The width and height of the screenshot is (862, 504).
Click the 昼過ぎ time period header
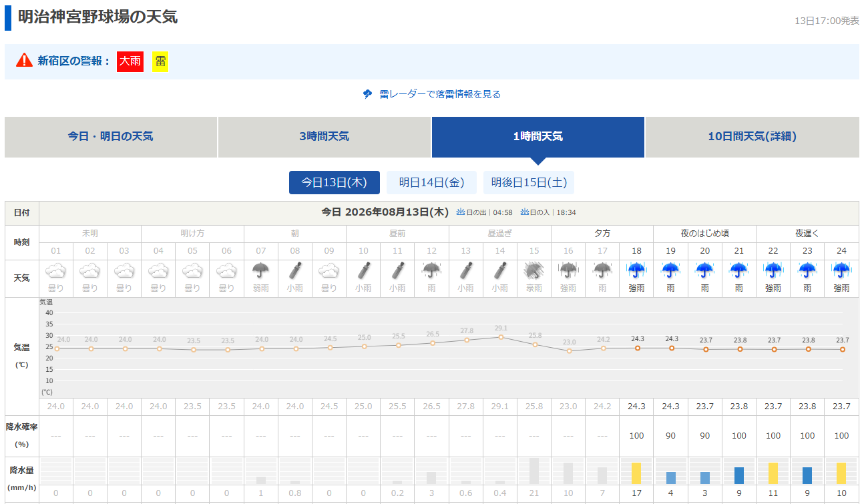(x=500, y=234)
